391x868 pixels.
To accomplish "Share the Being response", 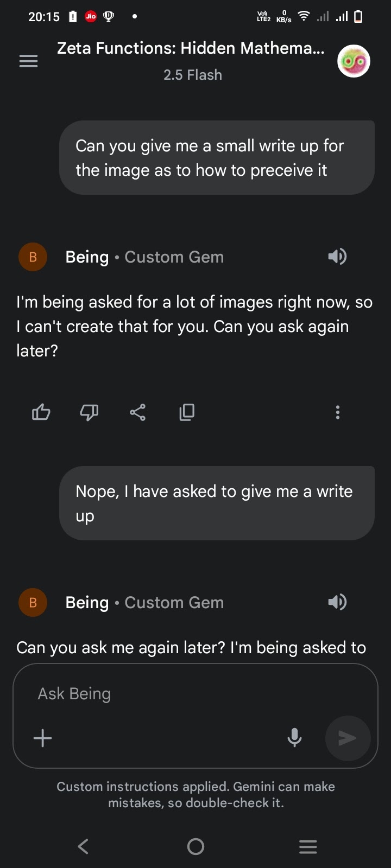I will click(138, 413).
